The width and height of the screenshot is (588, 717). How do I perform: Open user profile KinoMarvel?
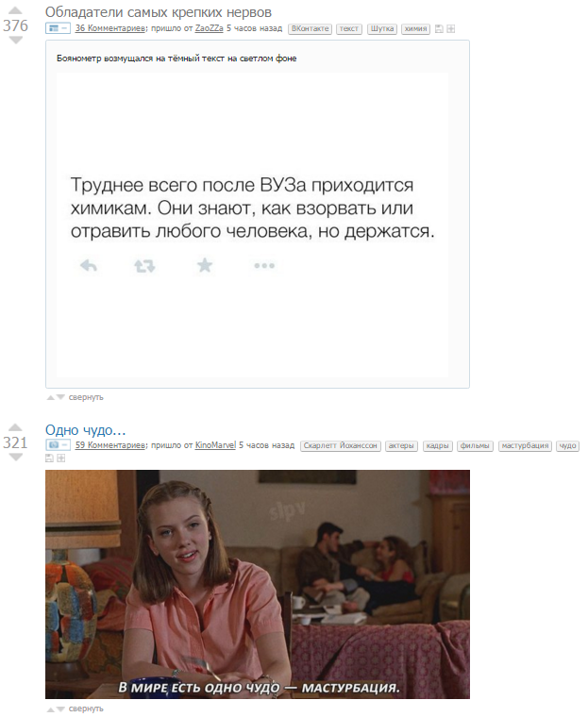click(x=215, y=445)
